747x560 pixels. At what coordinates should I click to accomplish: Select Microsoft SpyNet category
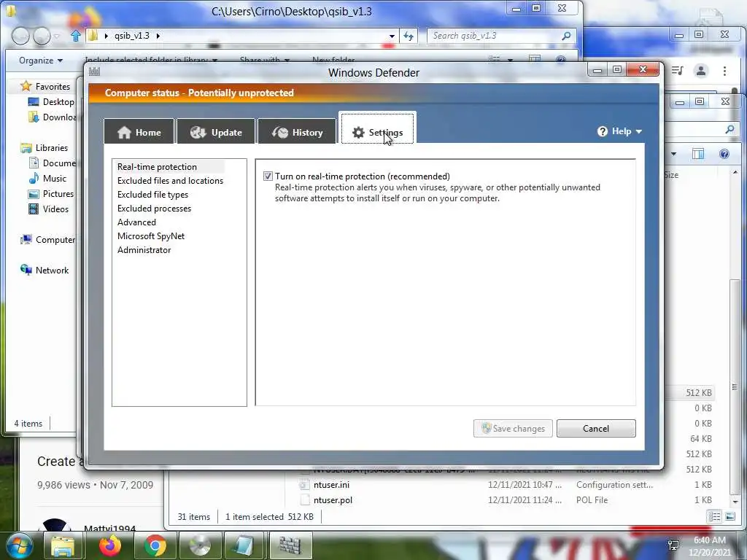(150, 236)
